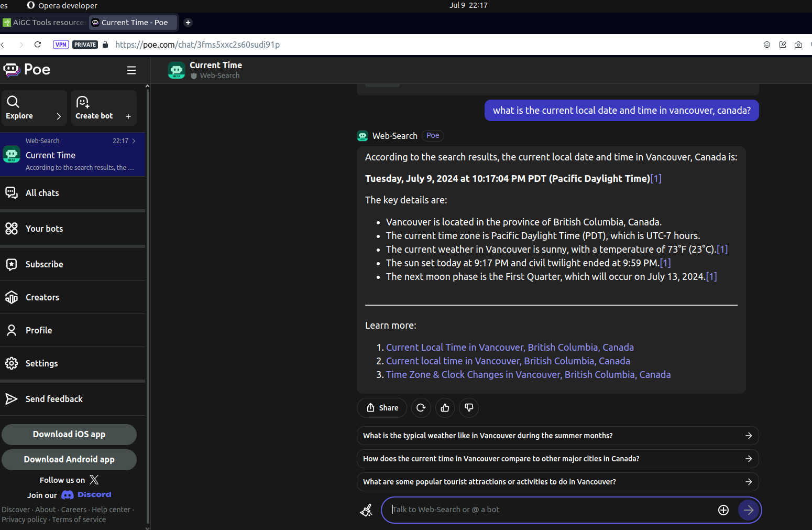Switch to AiGC Tools resource tab

[44, 23]
